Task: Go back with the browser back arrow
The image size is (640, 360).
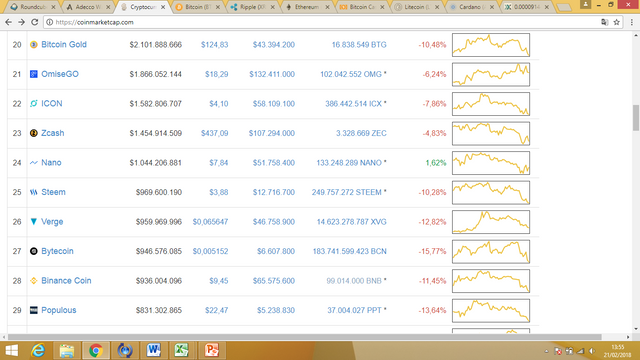Action: [9, 22]
